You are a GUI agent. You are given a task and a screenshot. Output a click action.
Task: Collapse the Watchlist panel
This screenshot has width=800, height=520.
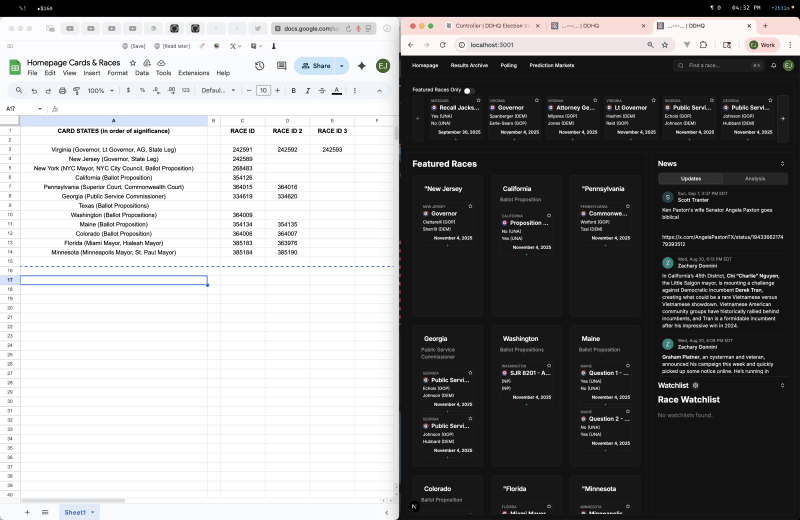[782, 385]
